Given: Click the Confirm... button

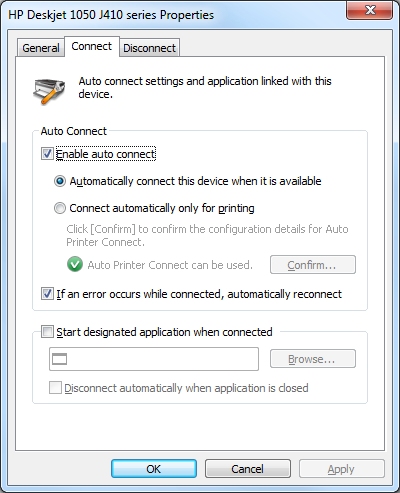Looking at the screenshot, I should 313,265.
